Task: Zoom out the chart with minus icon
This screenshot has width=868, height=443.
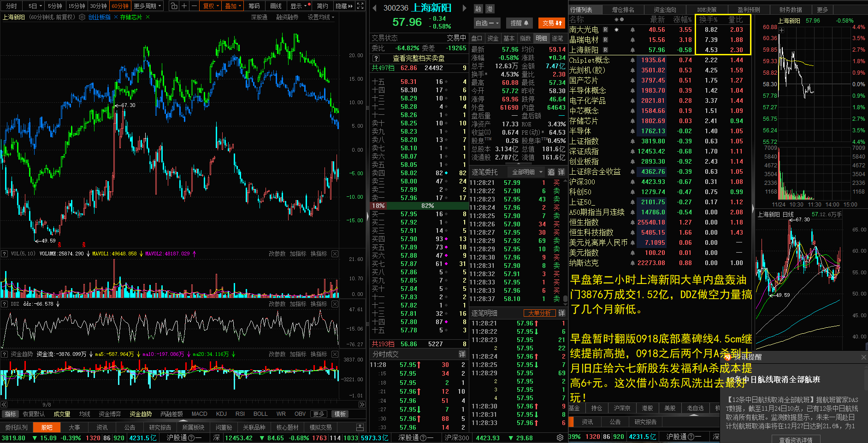Action: (x=194, y=6)
